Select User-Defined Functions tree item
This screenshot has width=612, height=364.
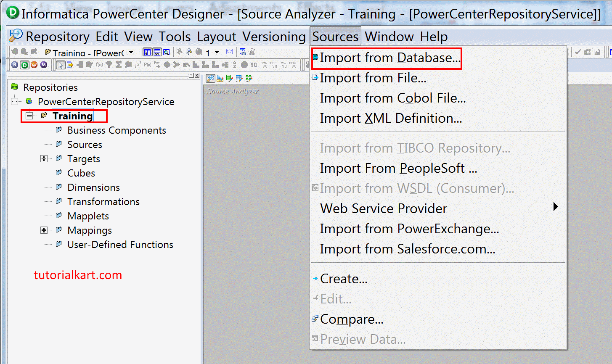point(120,244)
